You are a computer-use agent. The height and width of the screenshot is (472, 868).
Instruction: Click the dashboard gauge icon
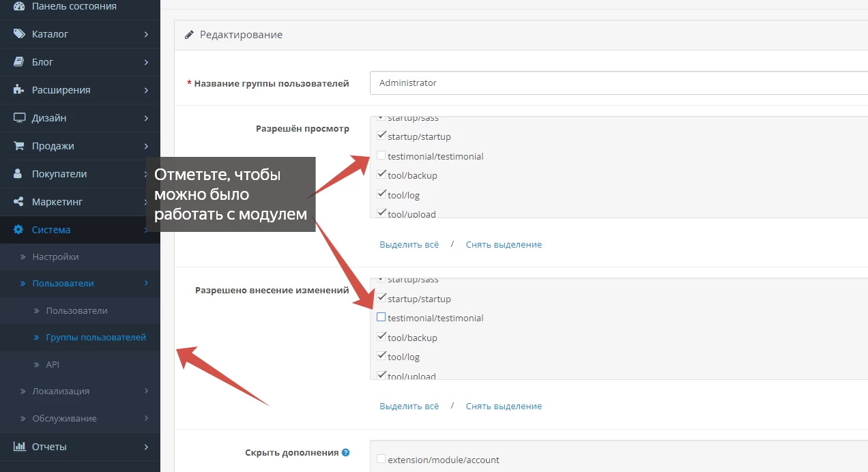(x=19, y=6)
